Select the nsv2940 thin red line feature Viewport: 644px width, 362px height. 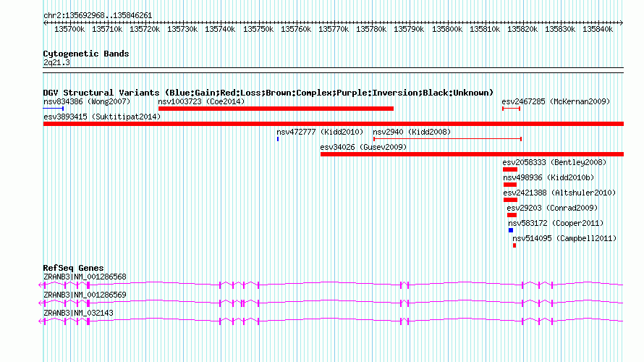click(x=448, y=139)
